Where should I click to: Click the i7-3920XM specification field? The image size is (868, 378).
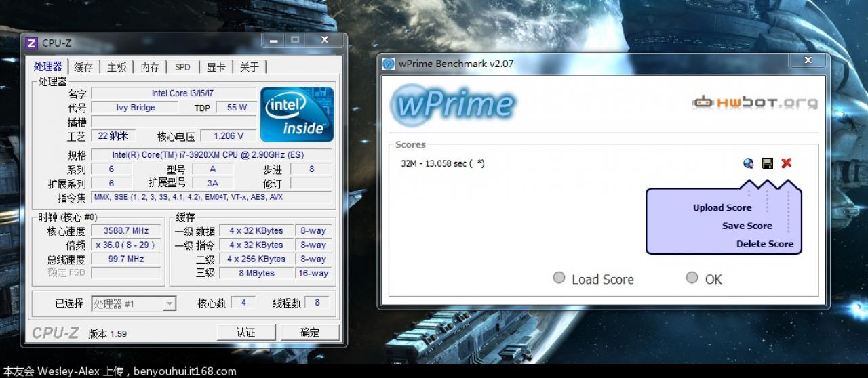pyautogui.click(x=212, y=155)
